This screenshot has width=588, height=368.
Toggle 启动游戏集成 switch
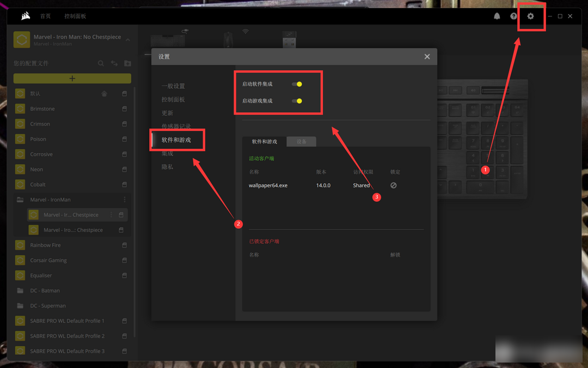point(297,101)
